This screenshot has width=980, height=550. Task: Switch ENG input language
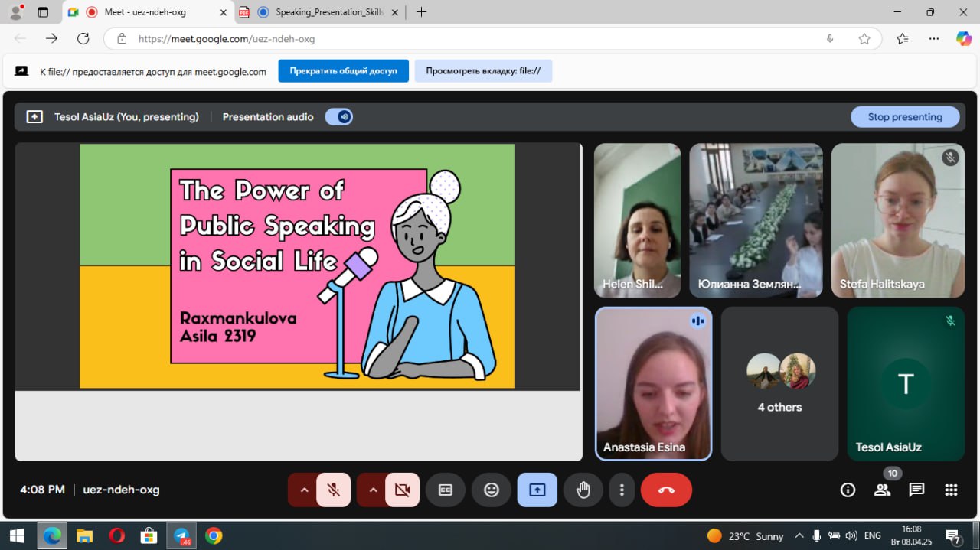[872, 536]
